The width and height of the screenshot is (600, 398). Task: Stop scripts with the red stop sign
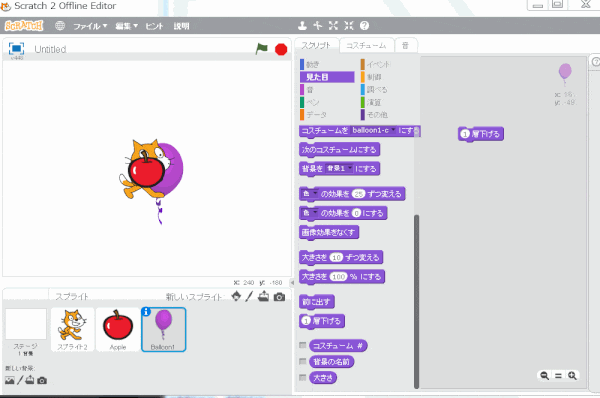click(281, 49)
